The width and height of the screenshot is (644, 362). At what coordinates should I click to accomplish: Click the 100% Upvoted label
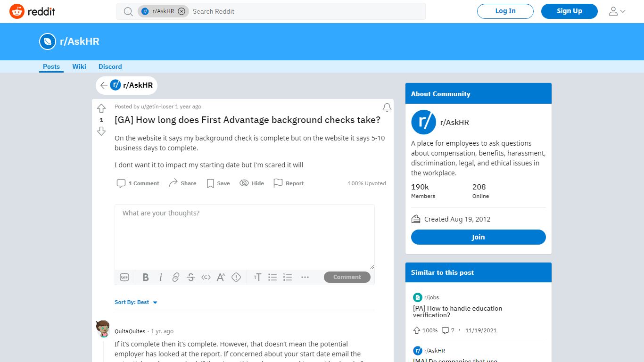[367, 183]
